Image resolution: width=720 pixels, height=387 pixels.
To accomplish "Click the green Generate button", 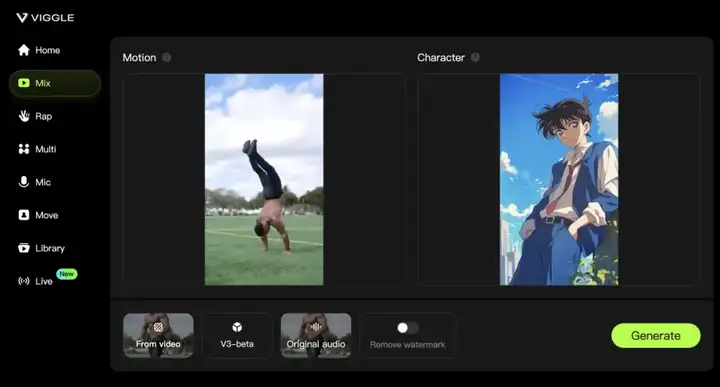I will point(656,336).
